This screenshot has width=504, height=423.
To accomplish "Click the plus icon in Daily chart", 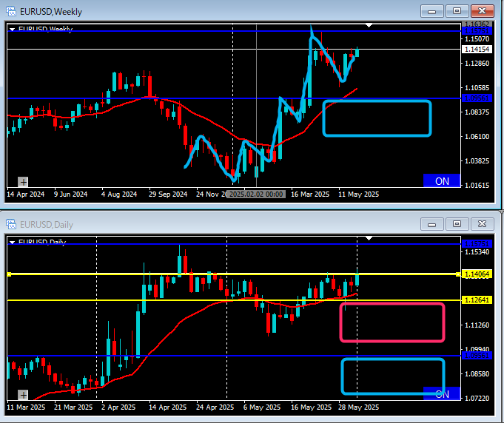I will pos(23,395).
